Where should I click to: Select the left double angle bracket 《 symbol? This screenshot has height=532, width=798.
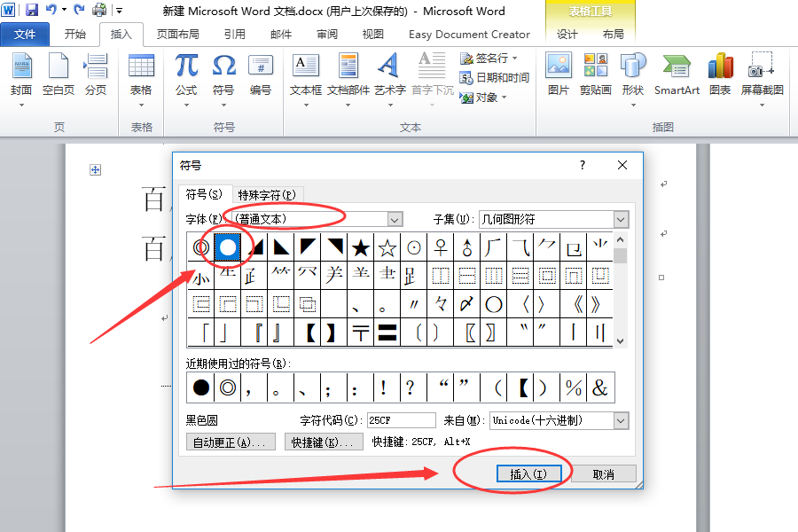click(x=574, y=304)
